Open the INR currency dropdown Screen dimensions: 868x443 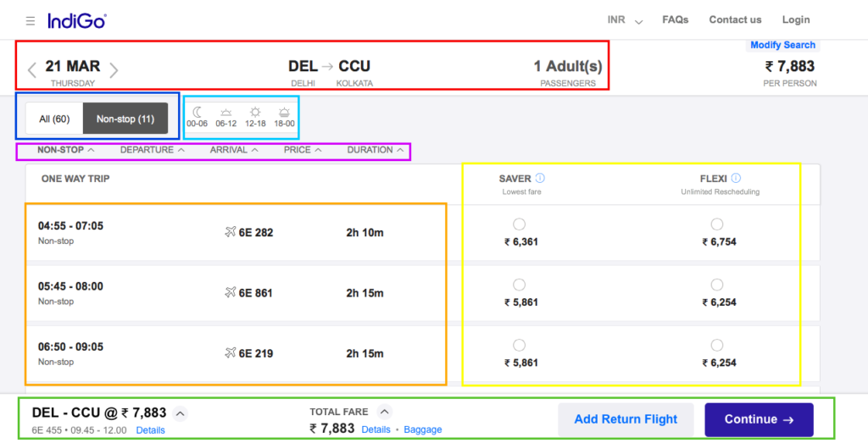tap(626, 20)
